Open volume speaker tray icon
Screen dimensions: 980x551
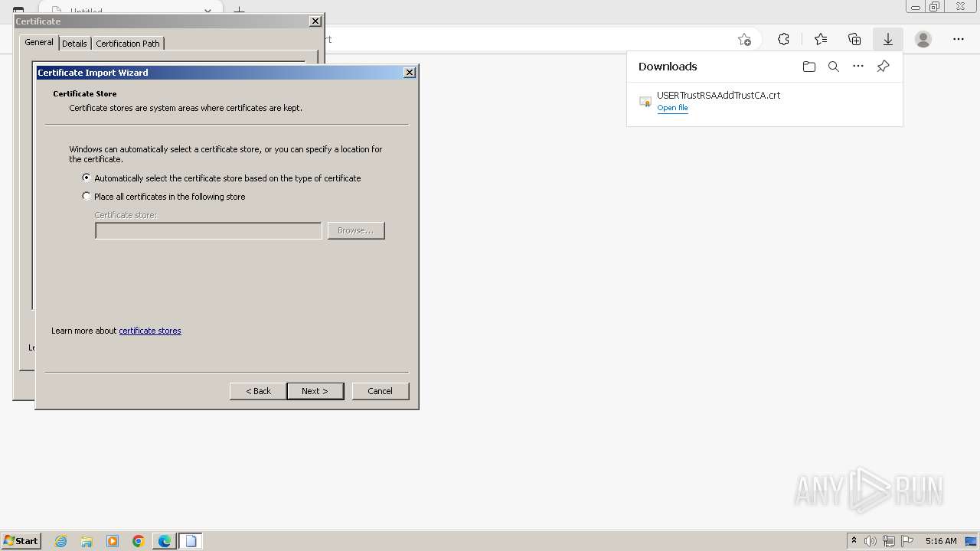tap(871, 541)
